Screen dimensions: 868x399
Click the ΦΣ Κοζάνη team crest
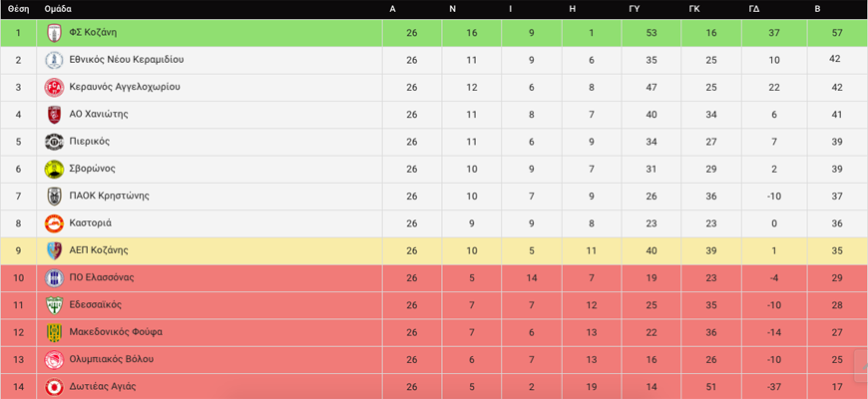(54, 33)
